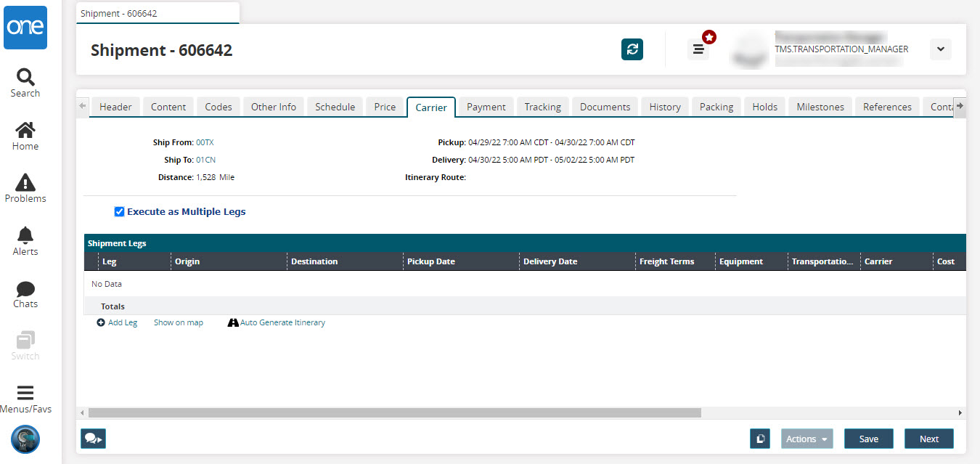The height and width of the screenshot is (464, 980).
Task: Open the Actions dropdown
Action: point(807,439)
